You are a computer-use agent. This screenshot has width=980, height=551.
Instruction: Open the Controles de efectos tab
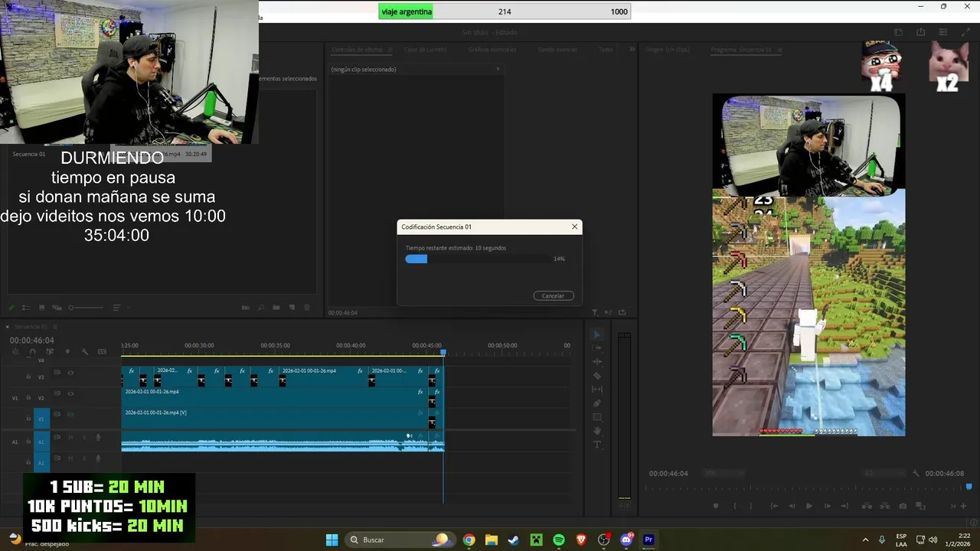[357, 50]
